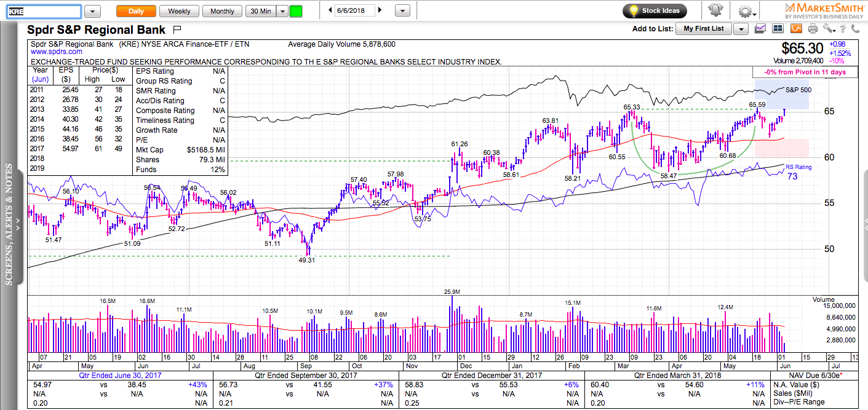Viewport: 868px width, 410px height.
Task: Click the S&P 500 line label
Action: (798, 90)
